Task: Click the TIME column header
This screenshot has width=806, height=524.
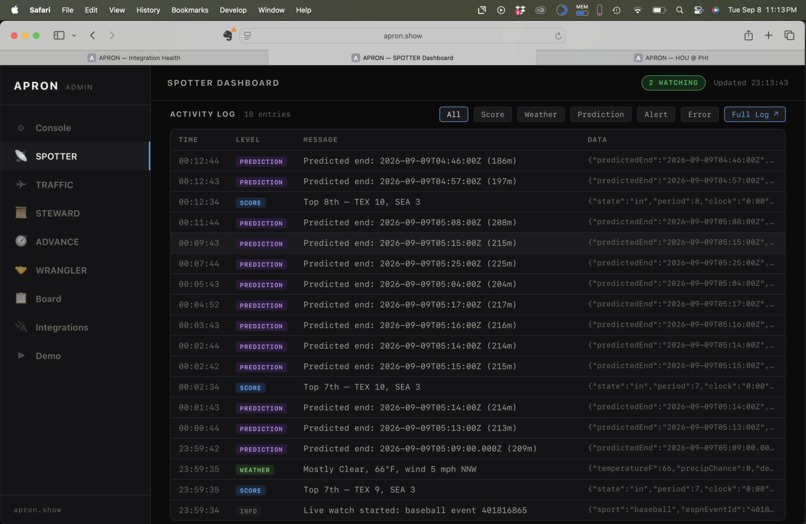Action: [x=188, y=139]
